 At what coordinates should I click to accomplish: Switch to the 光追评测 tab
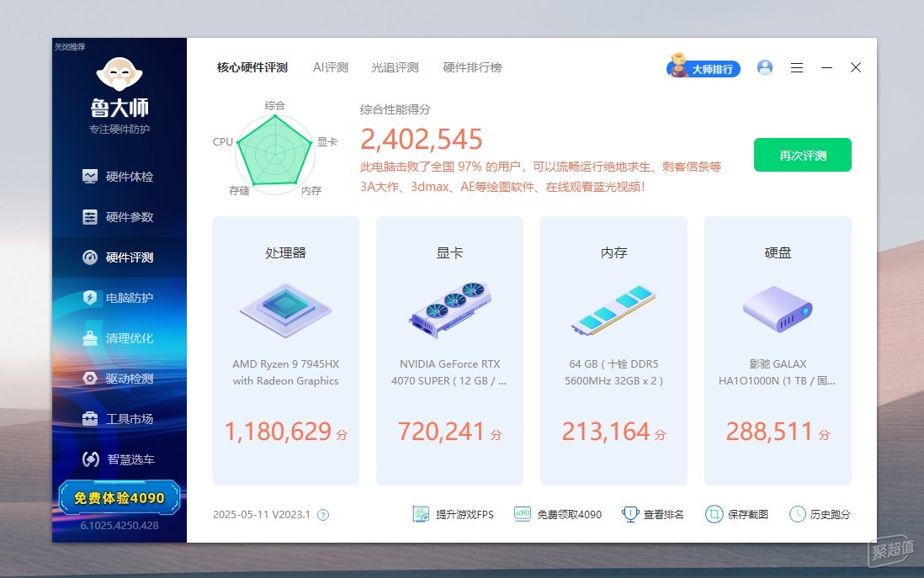click(x=395, y=68)
